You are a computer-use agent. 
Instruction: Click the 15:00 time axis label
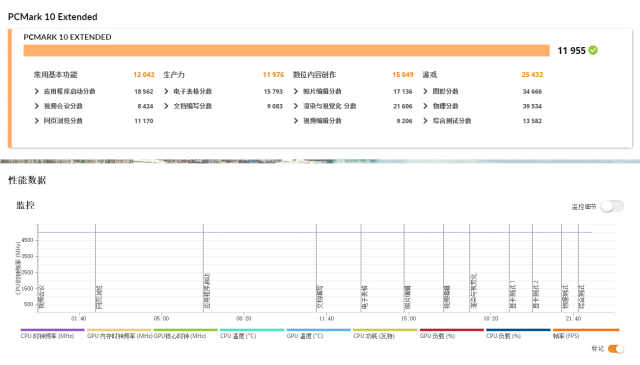(408, 318)
